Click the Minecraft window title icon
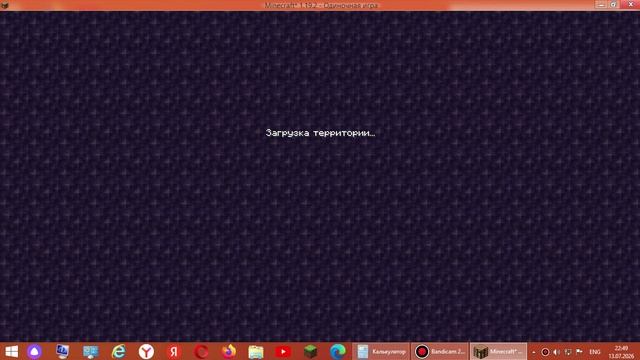The image size is (640, 360). coord(5,5)
